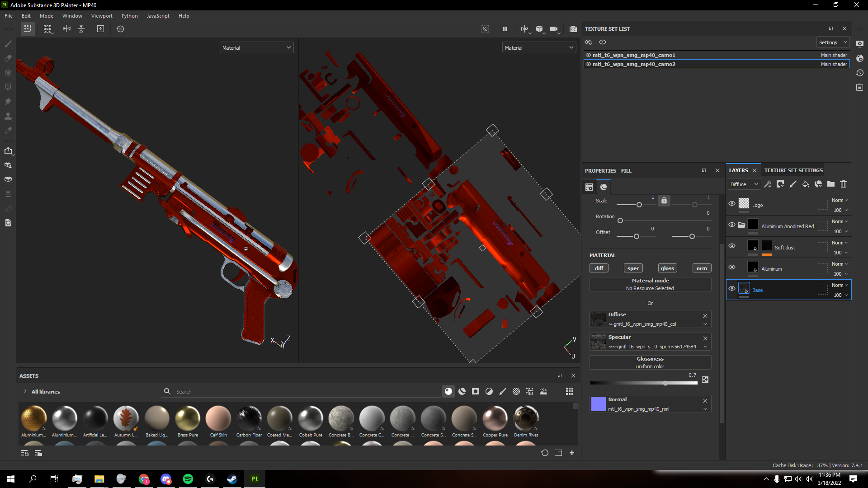Screen dimensions: 868x488
Task: Open the Log panel icon on right dock
Action: [x=860, y=87]
